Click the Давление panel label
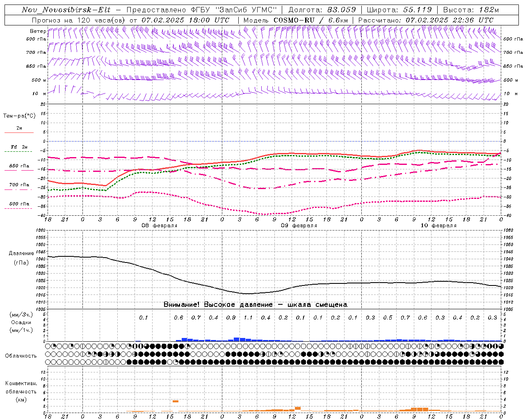This screenshot has height=420, width=525. point(21,253)
